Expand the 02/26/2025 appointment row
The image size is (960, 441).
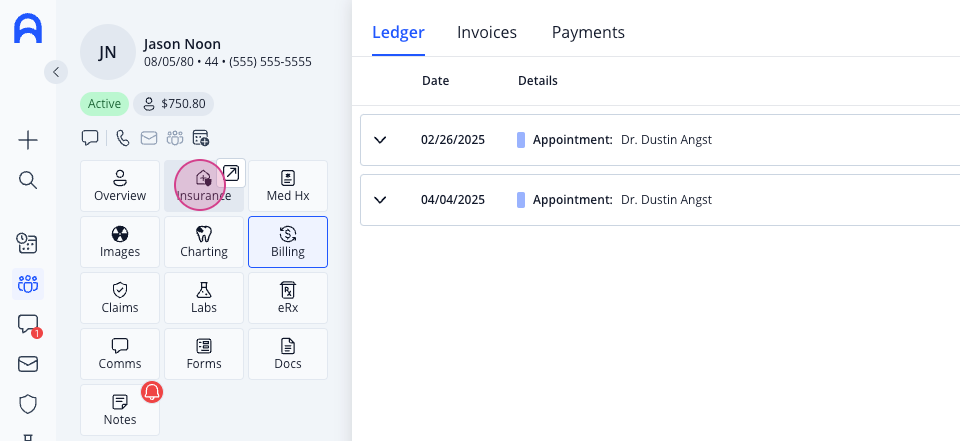pyautogui.click(x=380, y=140)
